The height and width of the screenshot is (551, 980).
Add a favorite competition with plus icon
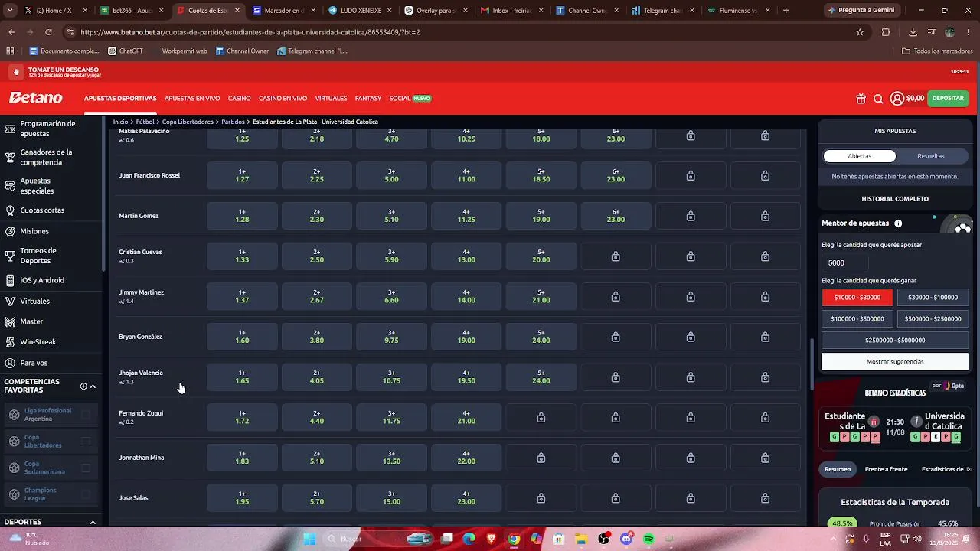(x=83, y=386)
